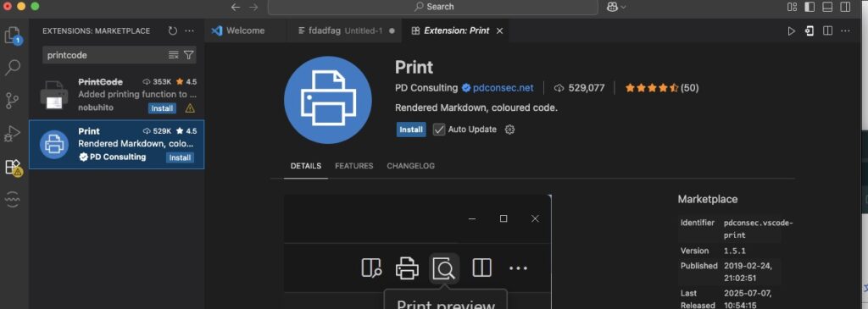This screenshot has width=868, height=309.
Task: Open the extension manage gear menu
Action: (509, 130)
